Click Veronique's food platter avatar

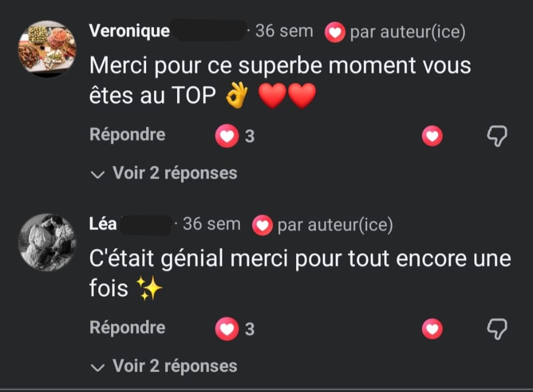47,49
